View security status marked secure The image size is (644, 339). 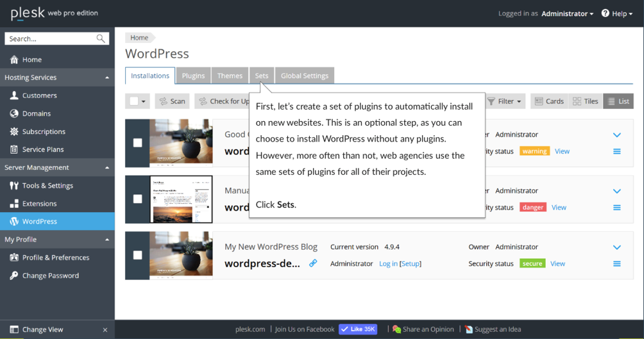tap(557, 263)
